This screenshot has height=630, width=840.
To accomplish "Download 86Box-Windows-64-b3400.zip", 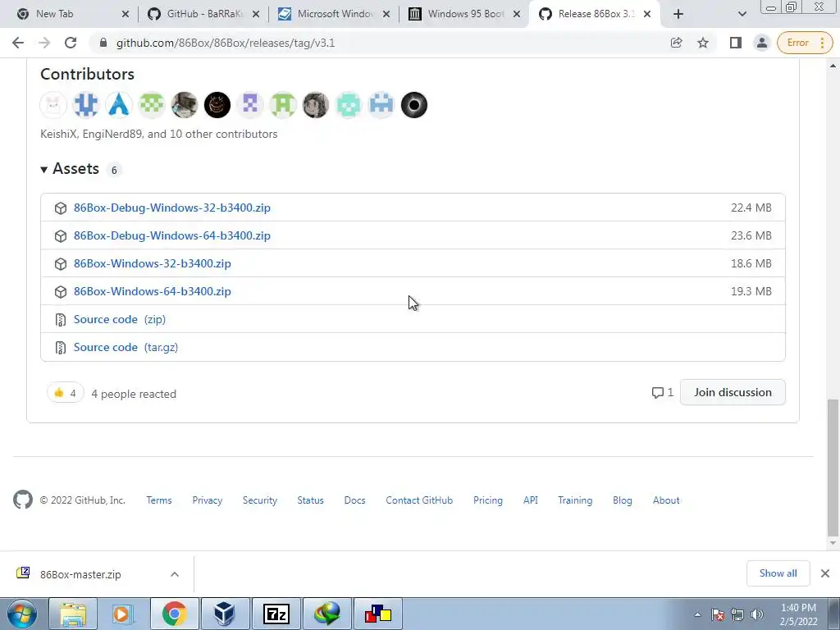I will [152, 291].
